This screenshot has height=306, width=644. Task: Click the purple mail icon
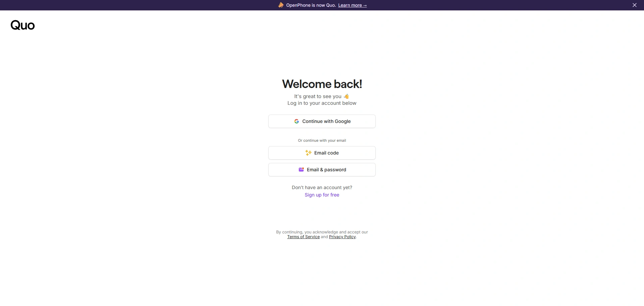point(301,170)
